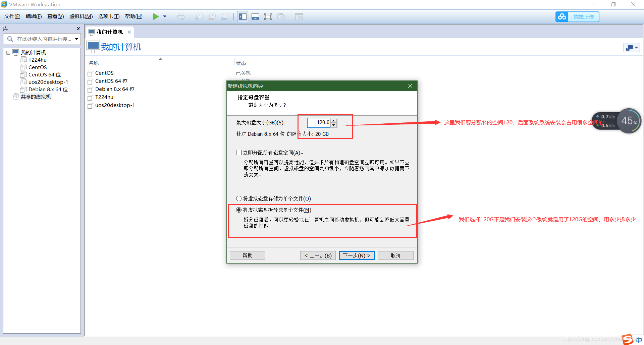Open the snapshot manager toolbar icon
The height and width of the screenshot is (345, 644).
[225, 16]
